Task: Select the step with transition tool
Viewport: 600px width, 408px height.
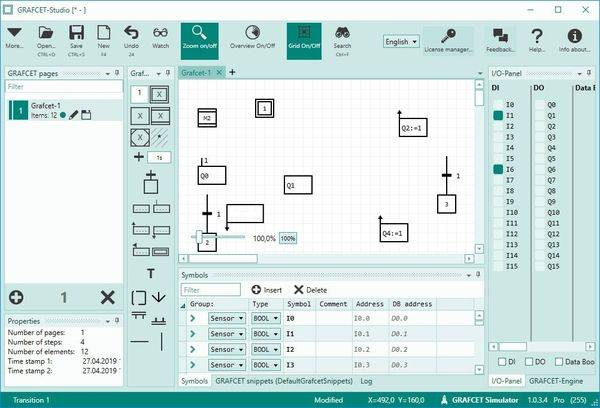Action: (151, 182)
